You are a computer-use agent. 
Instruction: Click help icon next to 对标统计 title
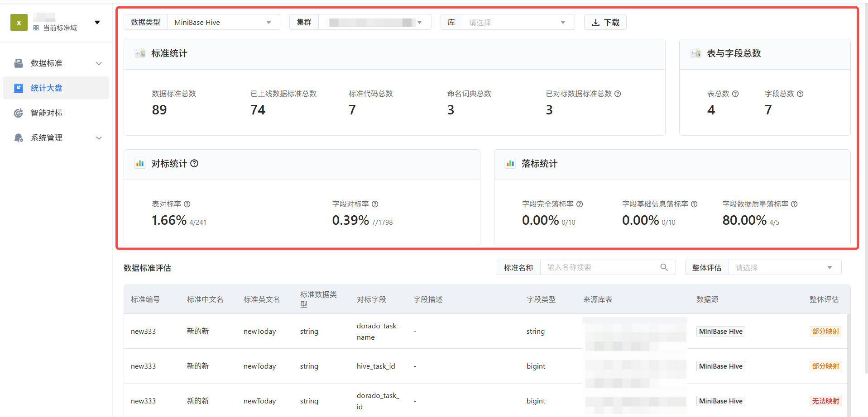194,163
